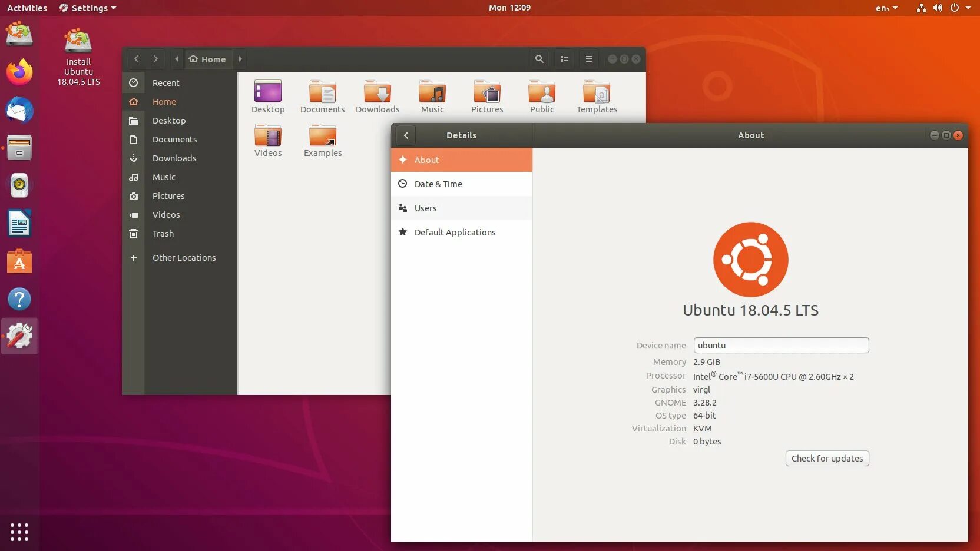980x551 pixels.
Task: Open the Settings app menu in top bar
Action: 87,8
